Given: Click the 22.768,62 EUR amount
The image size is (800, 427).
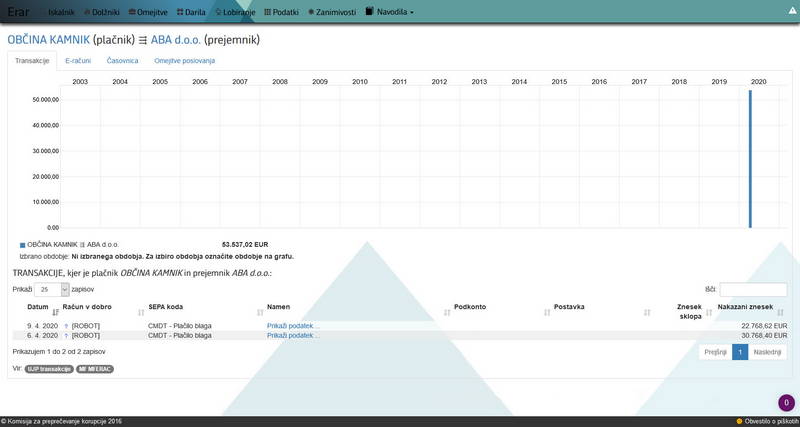Looking at the screenshot, I should coord(764,326).
